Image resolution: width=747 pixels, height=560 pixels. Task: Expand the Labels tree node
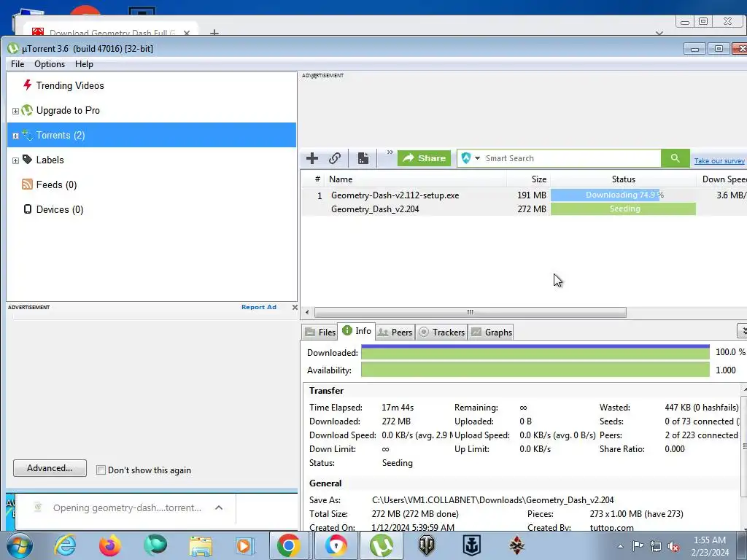[15, 160]
